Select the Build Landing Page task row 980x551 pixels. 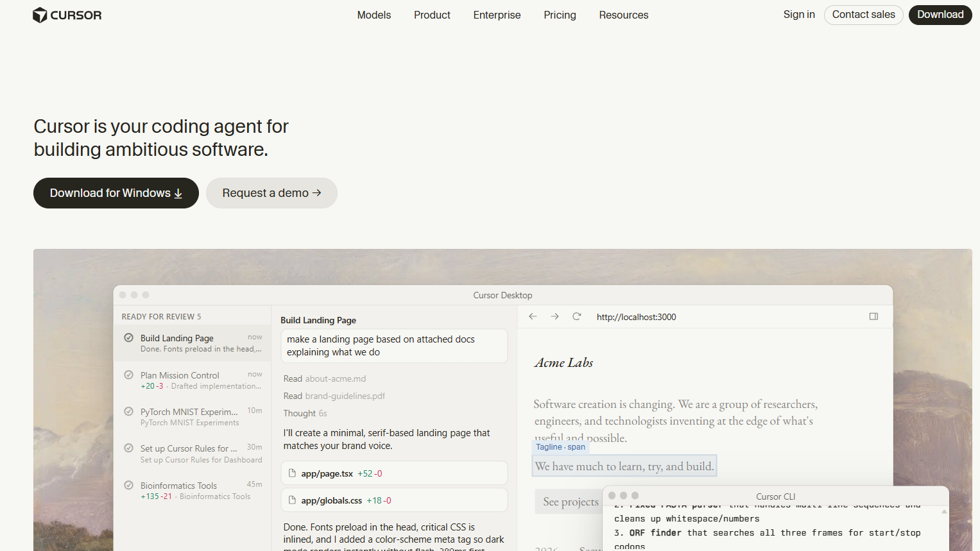[193, 343]
